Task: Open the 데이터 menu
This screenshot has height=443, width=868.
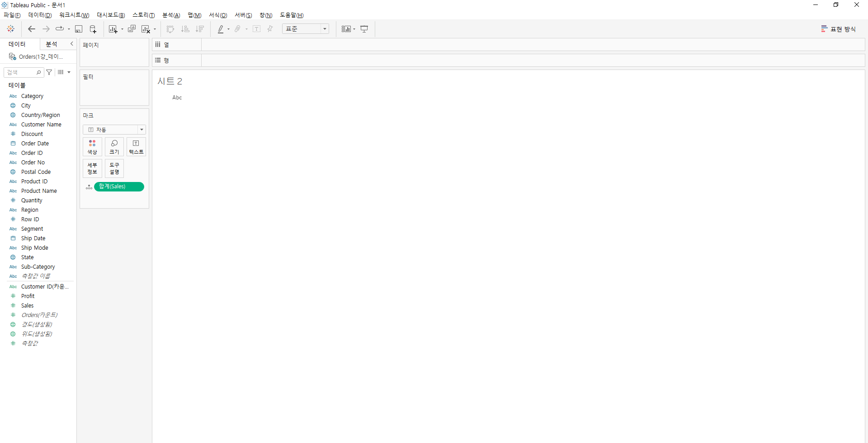Action: pos(40,15)
